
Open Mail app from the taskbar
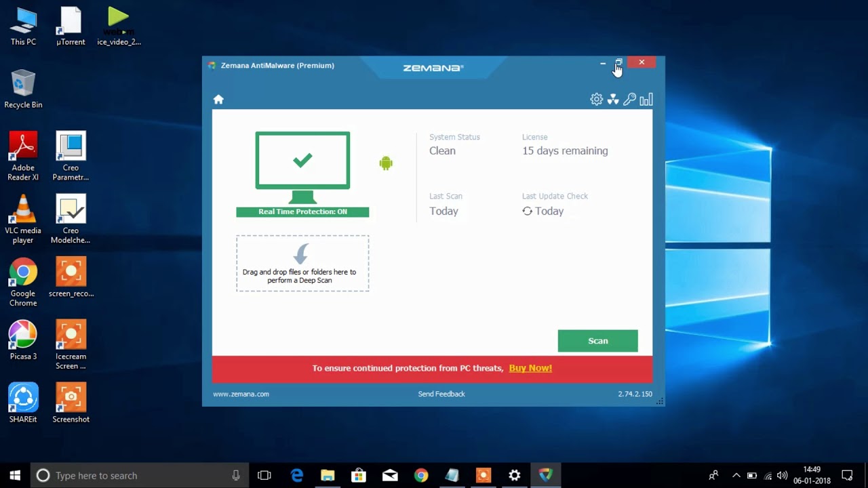coord(390,475)
